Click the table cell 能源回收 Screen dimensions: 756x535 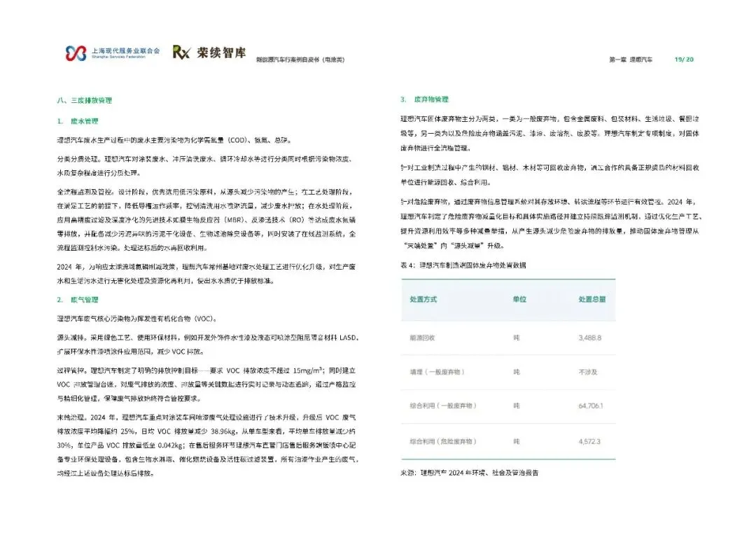(x=422, y=338)
